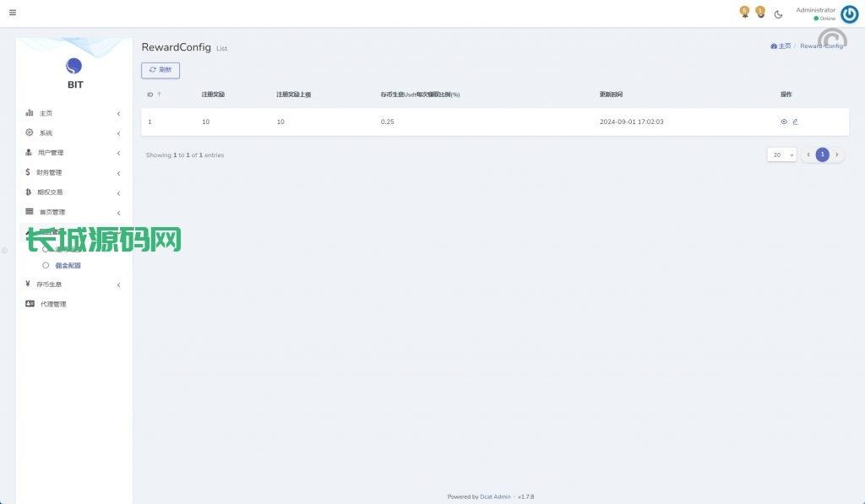The height and width of the screenshot is (504, 865).
Task: Toggle the hamburger sidebar menu icon
Action: pyautogui.click(x=13, y=12)
